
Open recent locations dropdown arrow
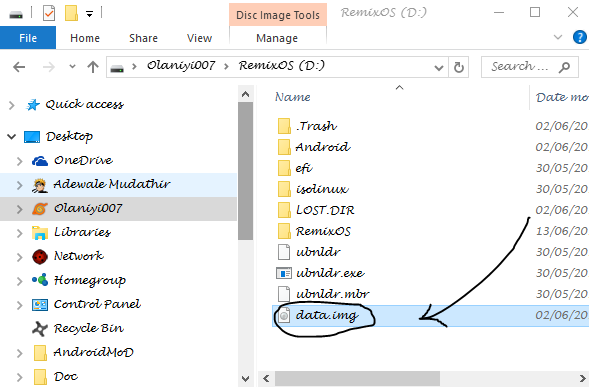point(72,67)
